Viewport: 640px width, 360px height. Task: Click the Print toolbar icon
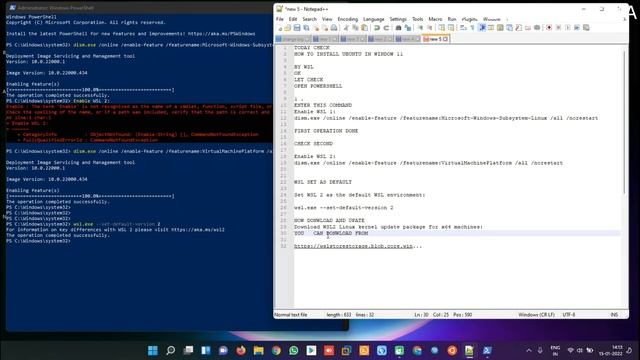pyautogui.click(x=334, y=28)
